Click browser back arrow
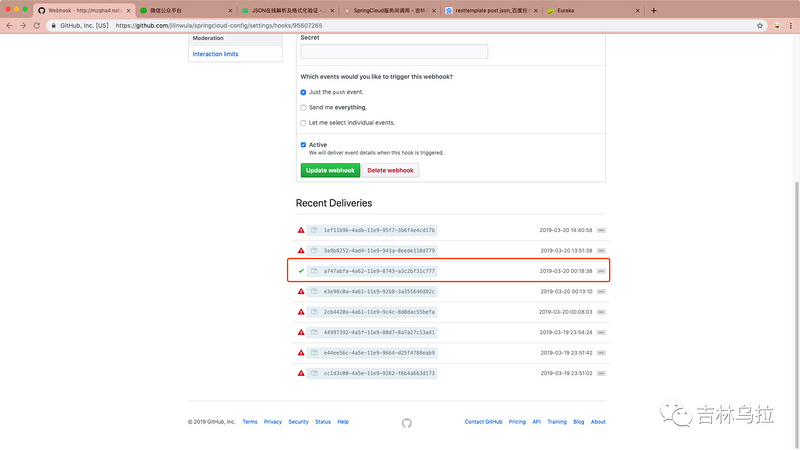The height and width of the screenshot is (450, 800). pos(9,26)
